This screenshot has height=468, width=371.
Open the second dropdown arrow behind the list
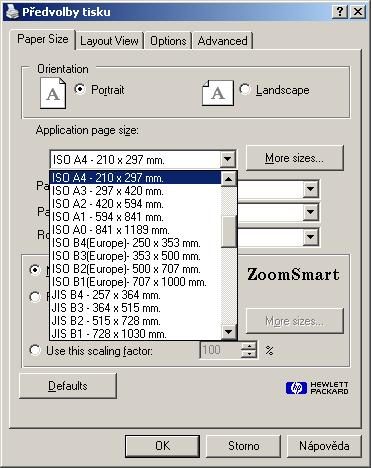[310, 212]
